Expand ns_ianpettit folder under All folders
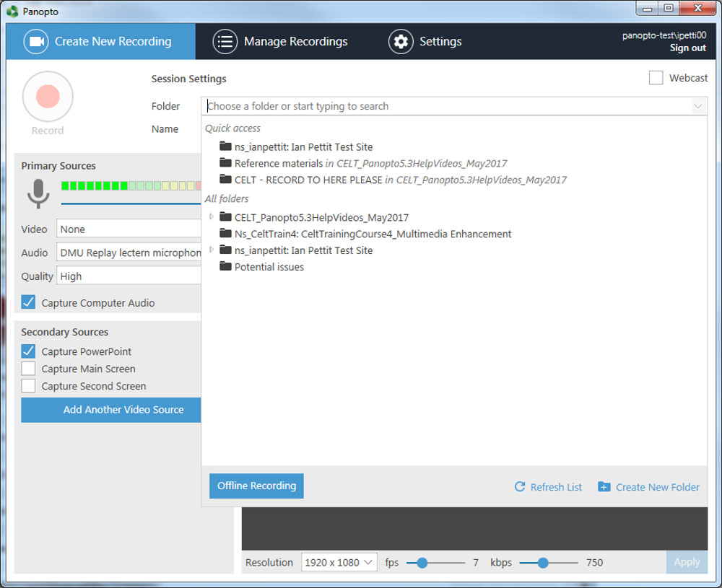This screenshot has width=722, height=588. (x=211, y=250)
